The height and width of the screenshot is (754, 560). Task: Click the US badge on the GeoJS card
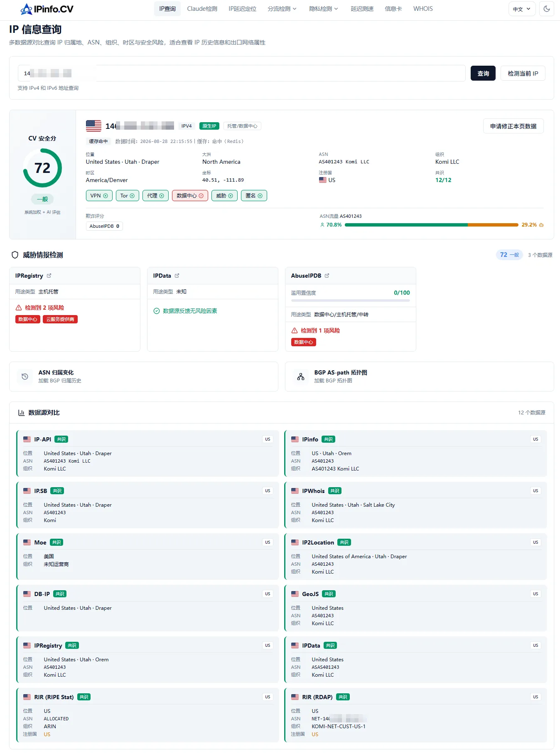pyautogui.click(x=535, y=594)
